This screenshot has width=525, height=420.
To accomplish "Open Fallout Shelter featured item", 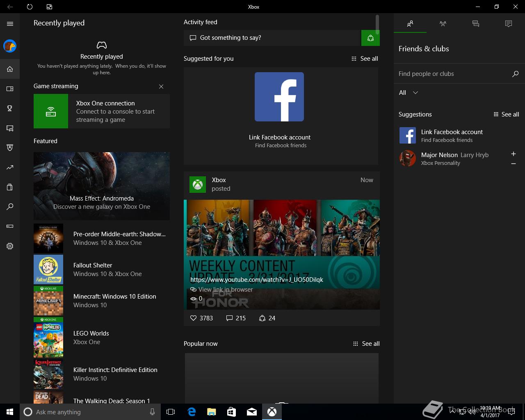I will [x=102, y=269].
